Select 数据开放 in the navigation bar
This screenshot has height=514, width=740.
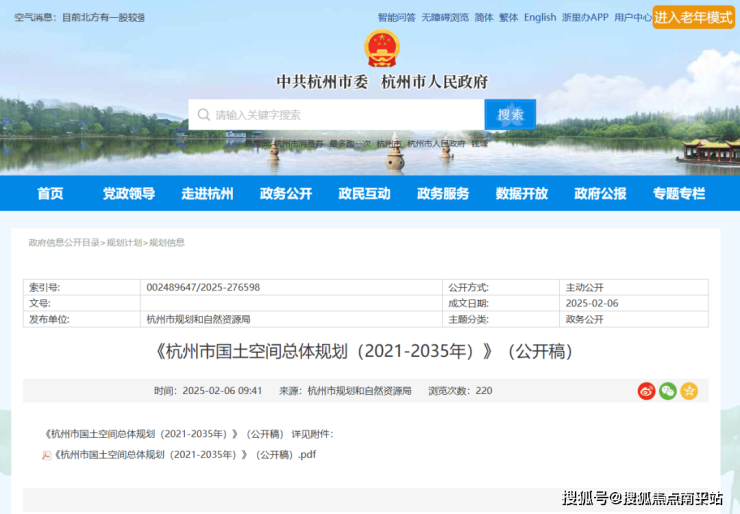click(521, 194)
